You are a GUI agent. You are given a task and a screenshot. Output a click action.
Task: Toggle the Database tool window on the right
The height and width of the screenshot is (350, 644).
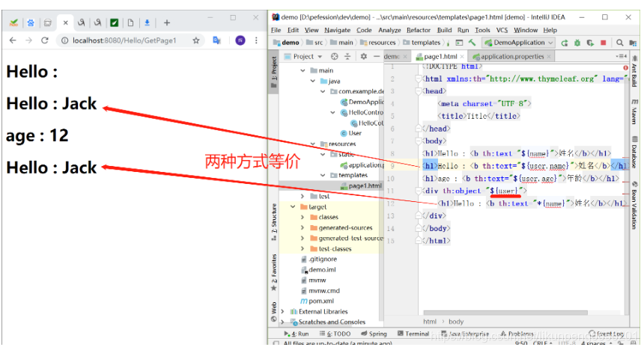[x=634, y=153]
